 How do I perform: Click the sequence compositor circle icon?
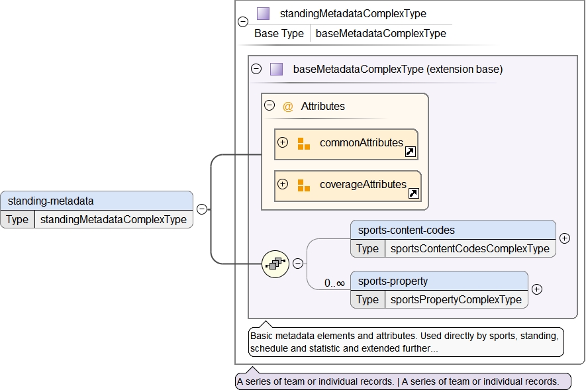(x=274, y=264)
